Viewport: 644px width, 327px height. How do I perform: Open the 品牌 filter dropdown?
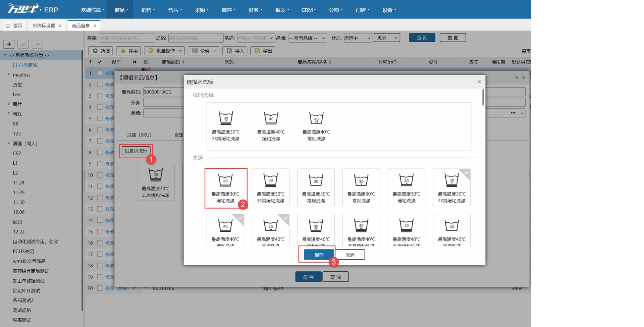[x=308, y=38]
